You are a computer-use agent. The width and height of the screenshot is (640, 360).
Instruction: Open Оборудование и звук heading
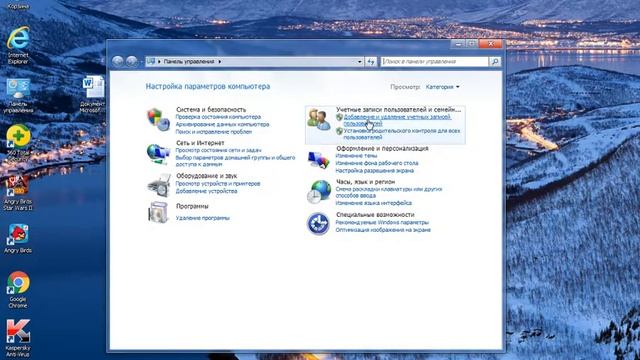207,176
